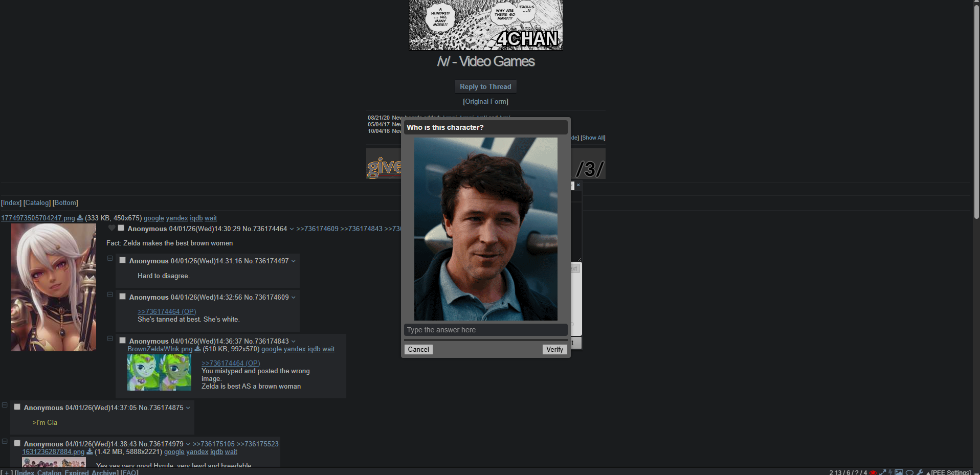Search OP image on iqdb
This screenshot has width=980, height=475.
(196, 218)
